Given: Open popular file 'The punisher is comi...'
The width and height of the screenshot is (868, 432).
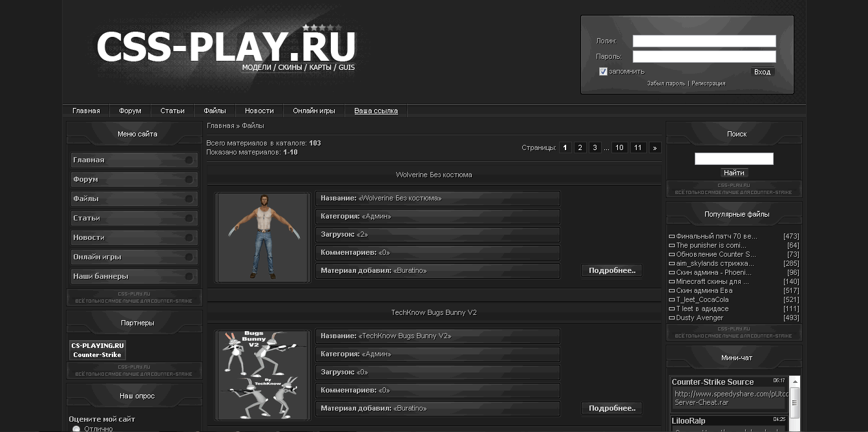Looking at the screenshot, I should [x=711, y=245].
